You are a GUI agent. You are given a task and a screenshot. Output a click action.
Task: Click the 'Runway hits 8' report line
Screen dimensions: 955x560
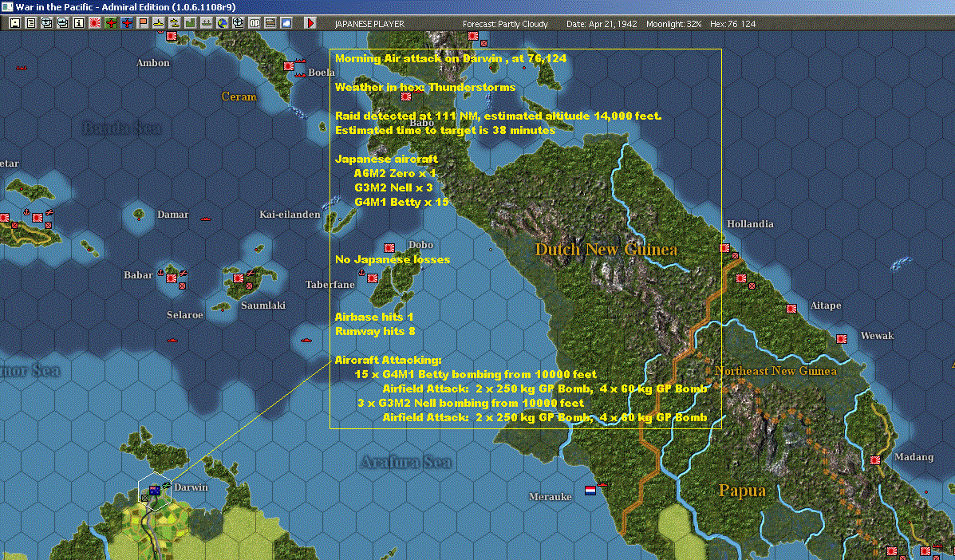point(375,331)
